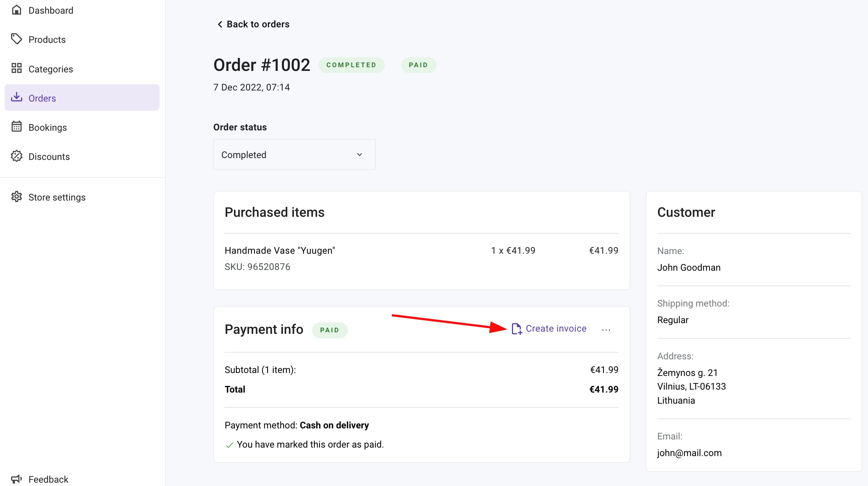This screenshot has width=868, height=486.
Task: Click the customer email john@mail.com
Action: tap(689, 453)
